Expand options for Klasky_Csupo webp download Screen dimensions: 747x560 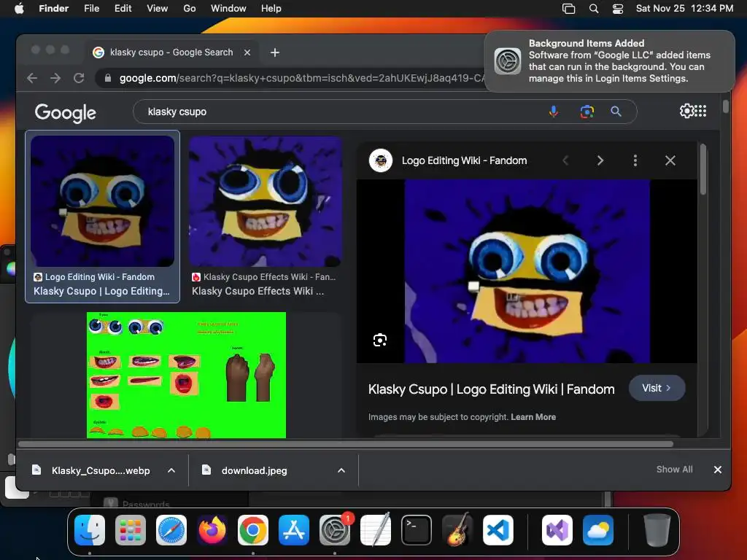pyautogui.click(x=171, y=470)
